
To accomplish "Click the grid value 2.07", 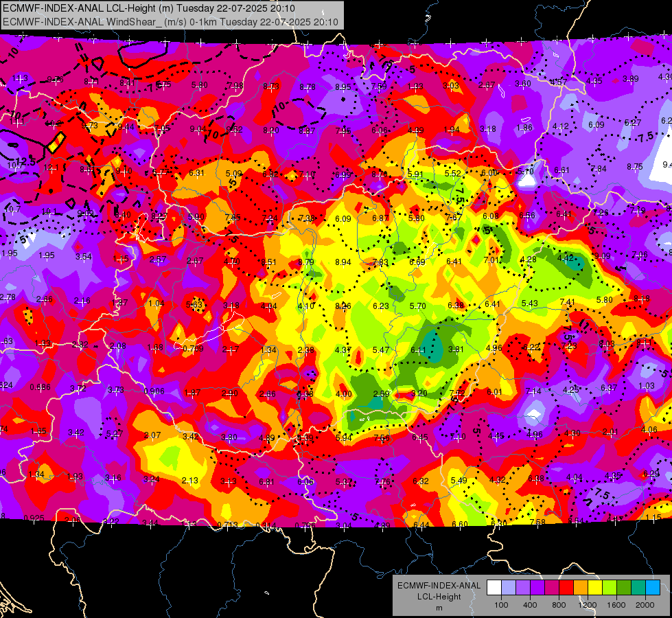I will pyautogui.click(x=152, y=435).
